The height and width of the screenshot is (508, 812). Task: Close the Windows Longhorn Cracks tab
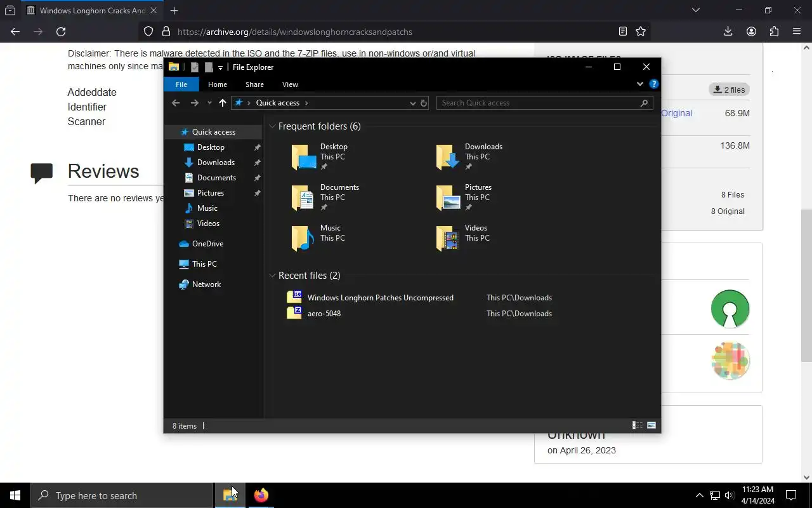click(153, 11)
